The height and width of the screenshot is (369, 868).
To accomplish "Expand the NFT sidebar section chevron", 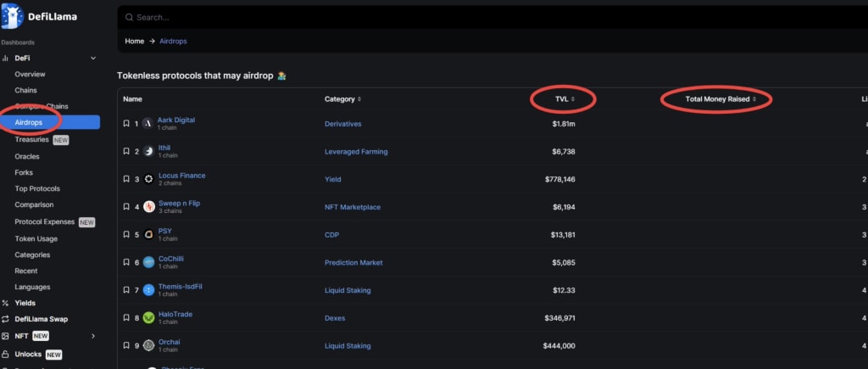I will click(x=93, y=336).
